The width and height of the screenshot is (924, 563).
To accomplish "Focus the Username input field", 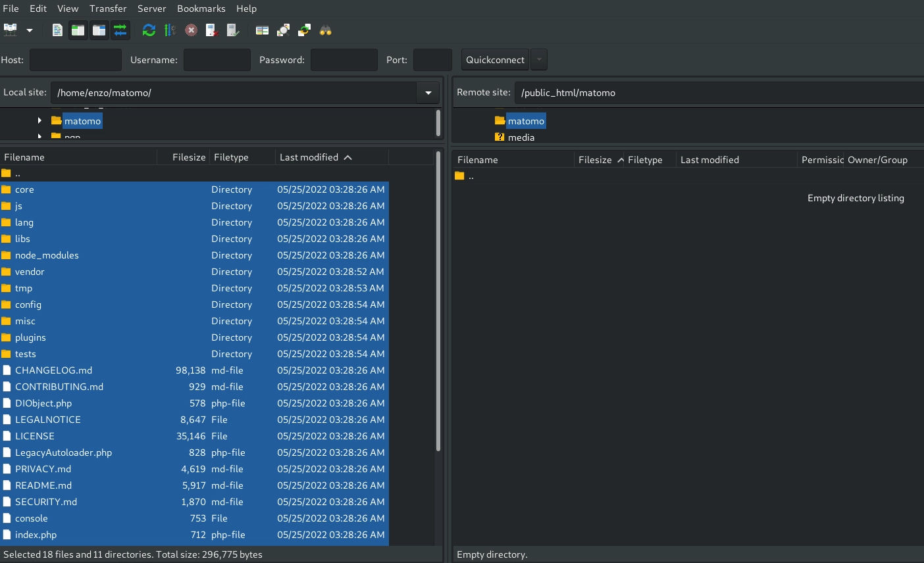I will (x=217, y=60).
